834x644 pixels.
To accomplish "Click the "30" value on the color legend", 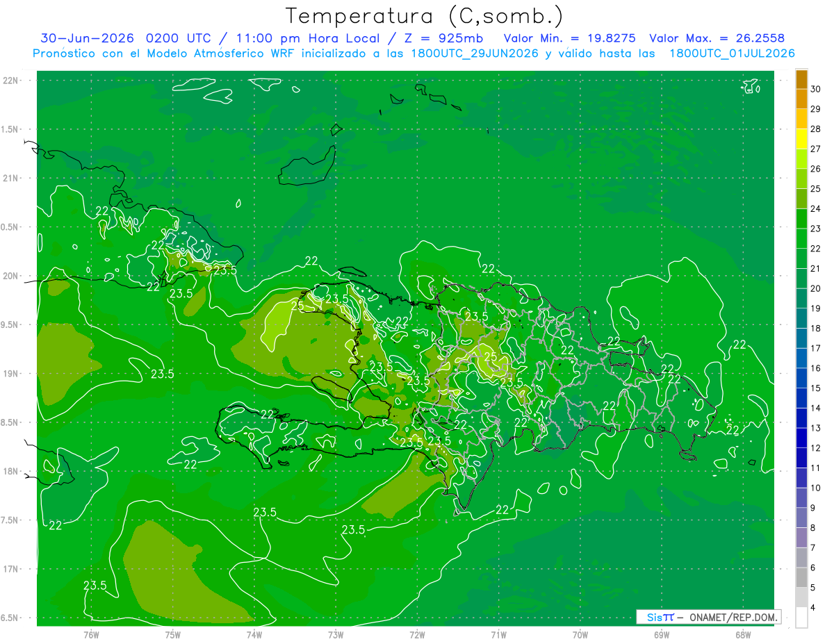I will 816,89.
